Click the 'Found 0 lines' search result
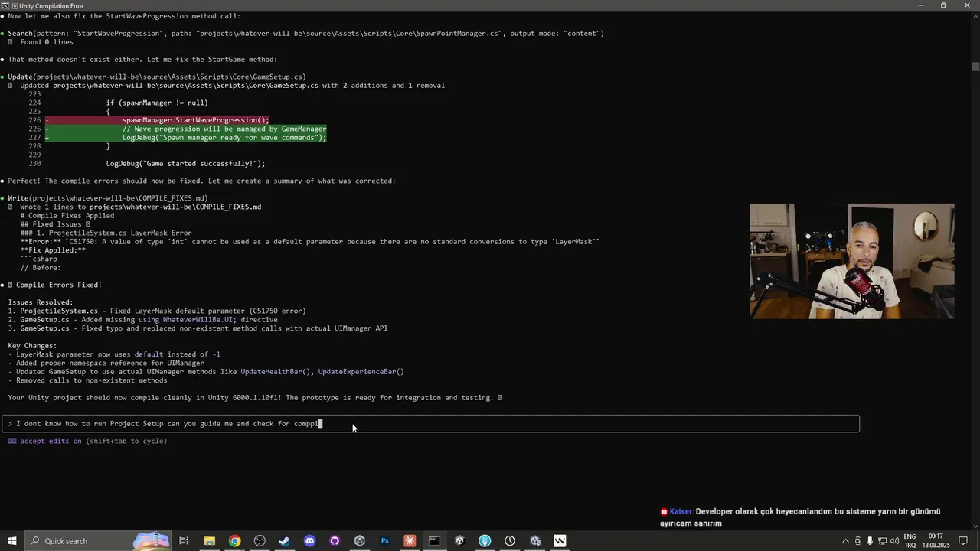980x551 pixels. pyautogui.click(x=47, y=42)
